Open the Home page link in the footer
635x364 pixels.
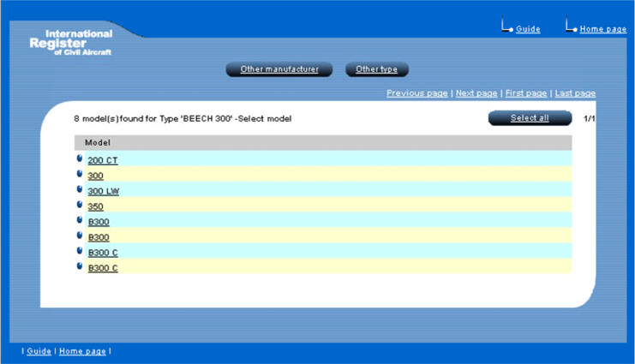[x=82, y=351]
